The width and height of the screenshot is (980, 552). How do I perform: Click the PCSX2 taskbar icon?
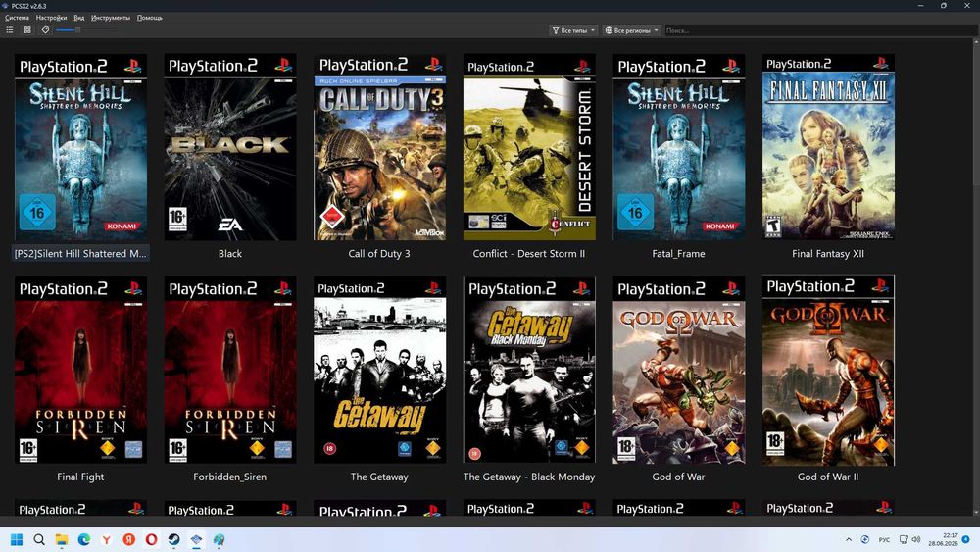pyautogui.click(x=196, y=539)
